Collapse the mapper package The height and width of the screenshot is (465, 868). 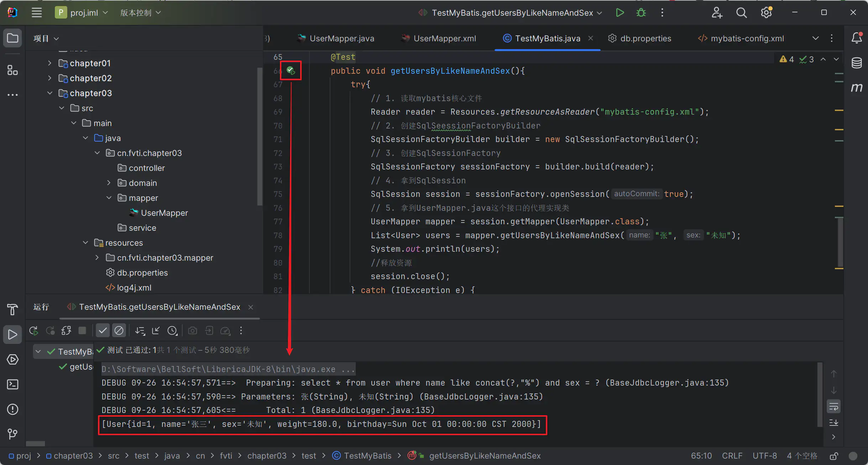pyautogui.click(x=109, y=198)
